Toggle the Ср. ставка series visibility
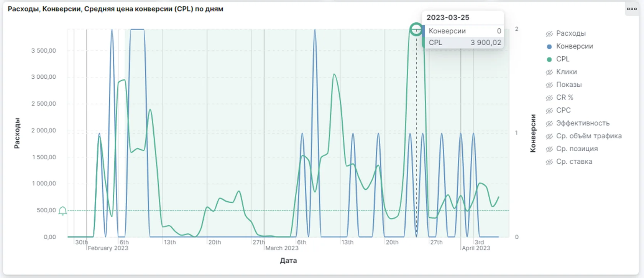 click(569, 162)
